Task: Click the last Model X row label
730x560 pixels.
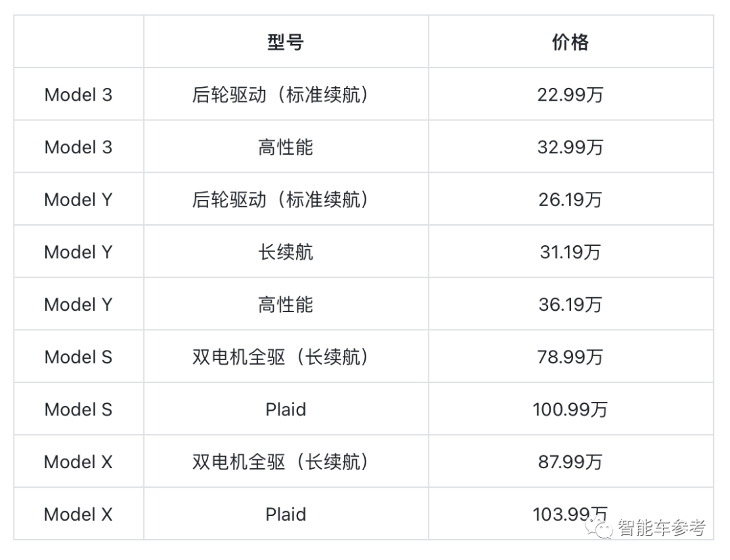Action: click(78, 515)
